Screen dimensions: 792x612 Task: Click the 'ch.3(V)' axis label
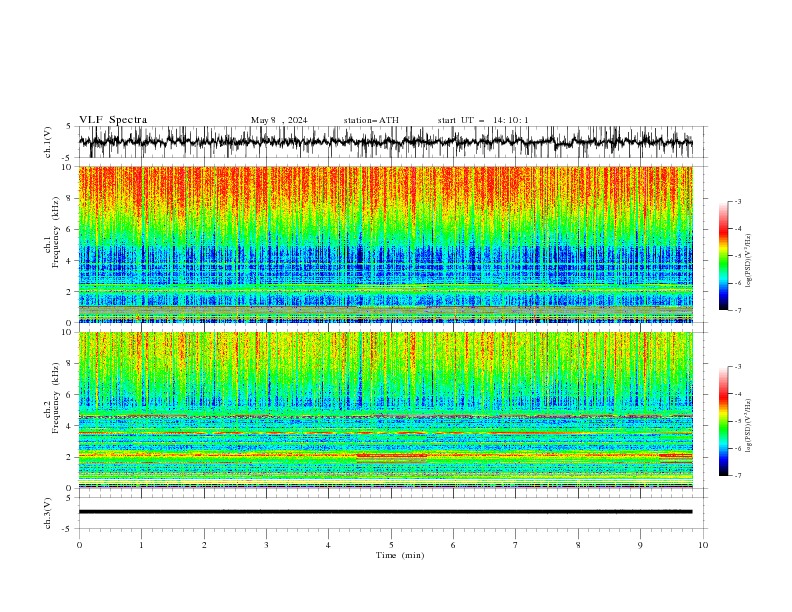pos(48,513)
